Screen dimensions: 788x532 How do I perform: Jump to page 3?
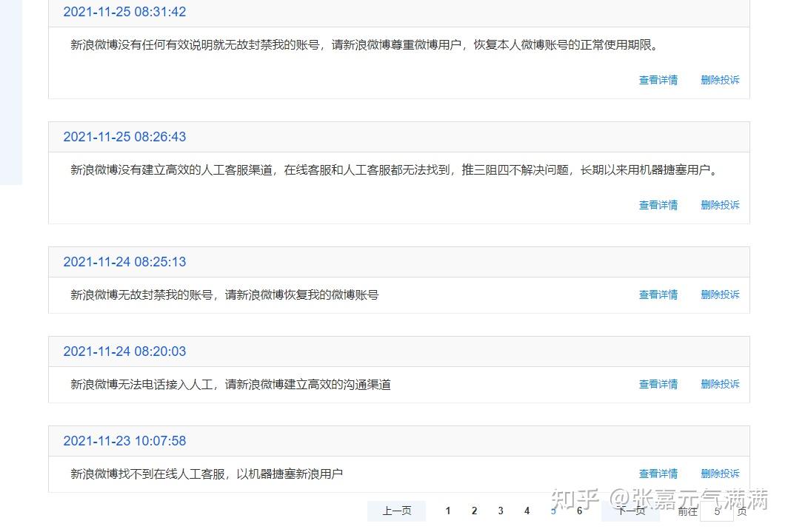(x=501, y=511)
